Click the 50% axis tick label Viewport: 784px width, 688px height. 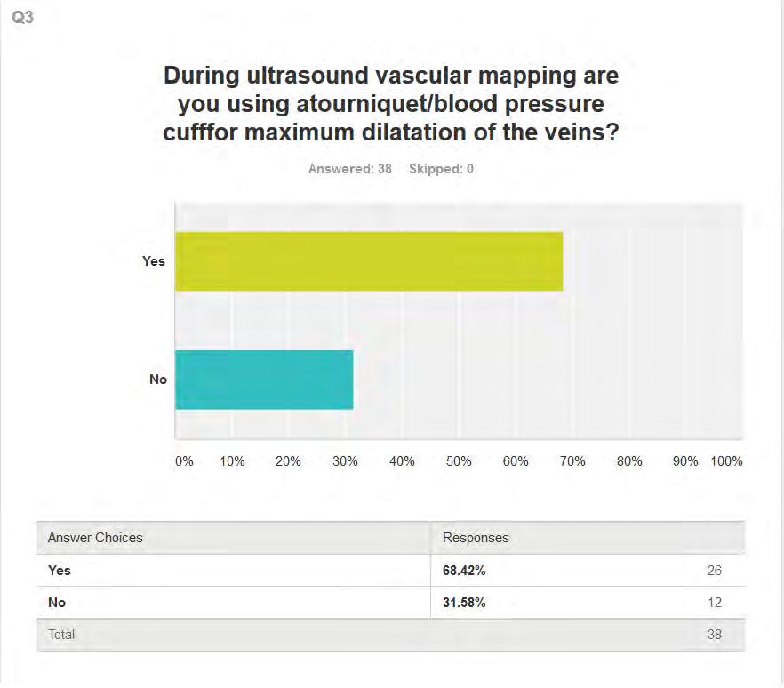[x=459, y=461]
